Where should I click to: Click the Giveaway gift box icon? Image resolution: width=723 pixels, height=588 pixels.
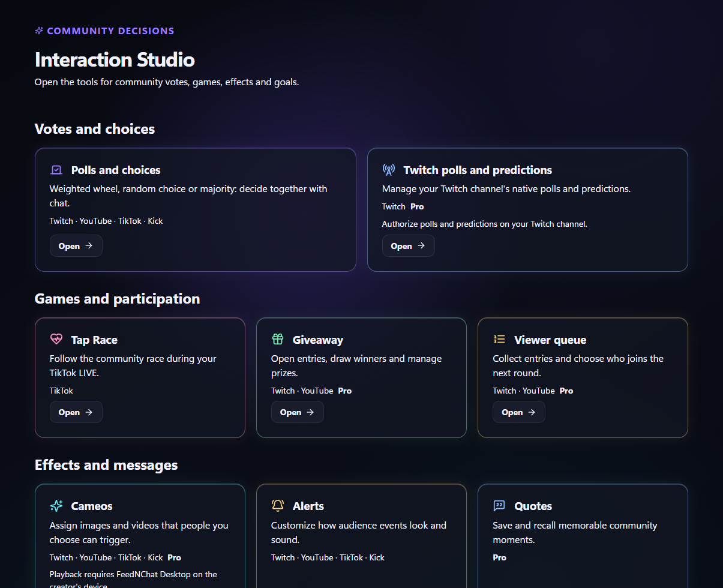point(278,340)
